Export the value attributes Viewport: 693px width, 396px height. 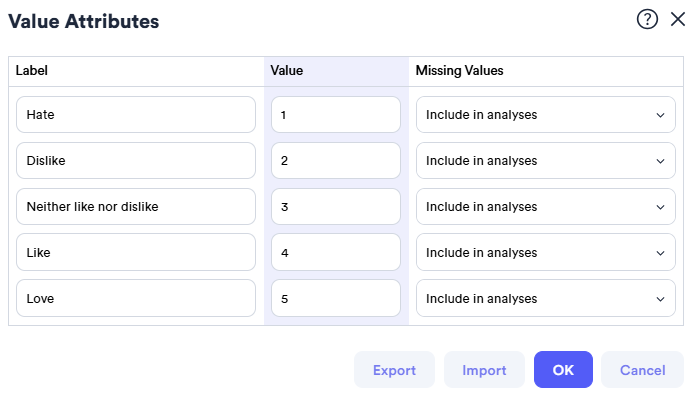tap(394, 370)
